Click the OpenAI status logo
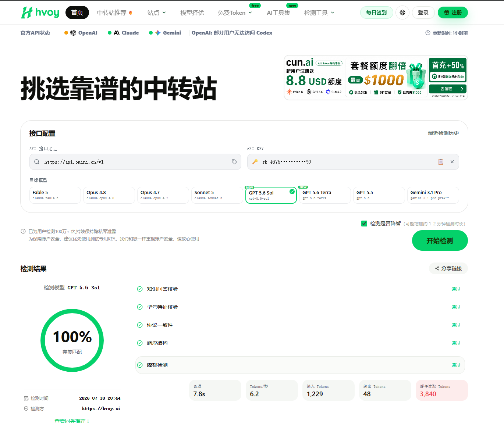Image resolution: width=504 pixels, height=425 pixels. [73, 33]
